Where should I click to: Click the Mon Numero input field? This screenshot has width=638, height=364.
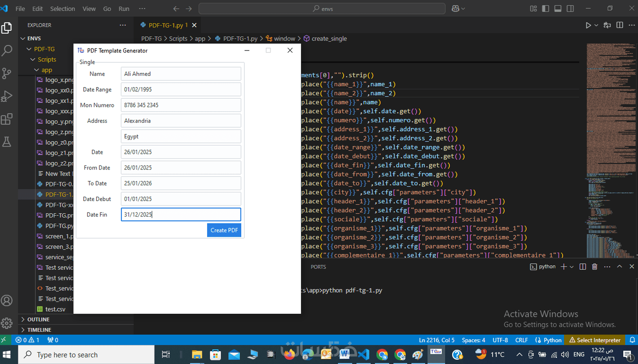tap(181, 105)
